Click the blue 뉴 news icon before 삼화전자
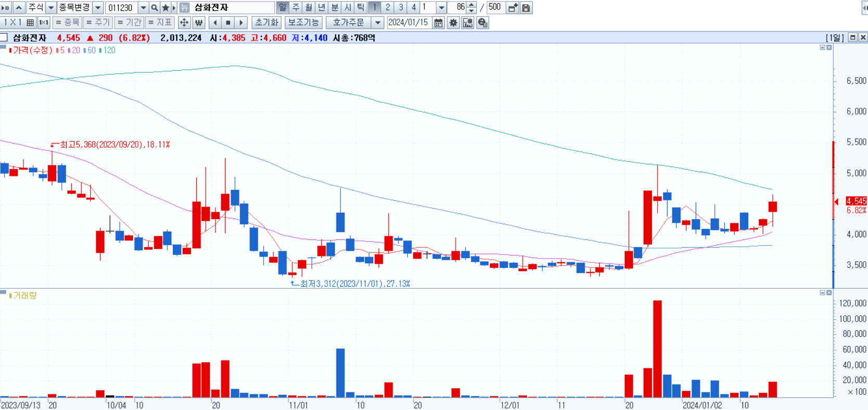Image resolution: width=868 pixels, height=410 pixels. (x=184, y=8)
